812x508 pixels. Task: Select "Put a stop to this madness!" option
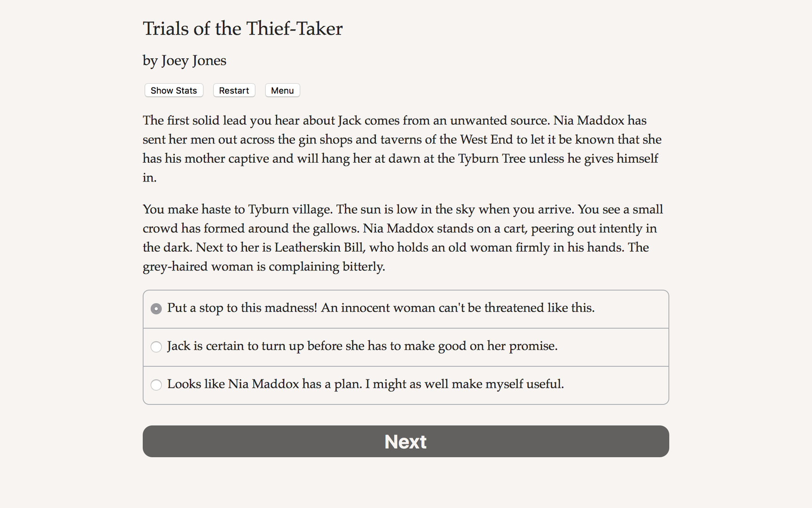[381, 308]
